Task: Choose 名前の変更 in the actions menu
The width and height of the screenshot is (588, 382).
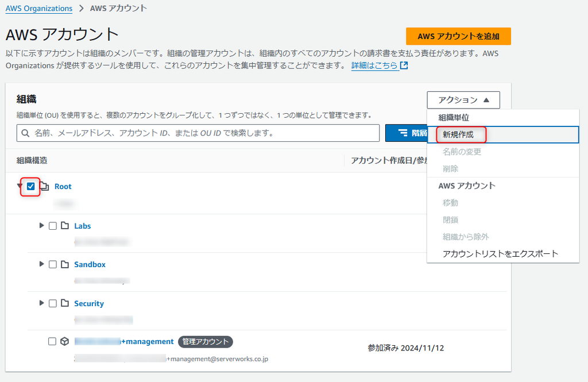Action: point(503,152)
